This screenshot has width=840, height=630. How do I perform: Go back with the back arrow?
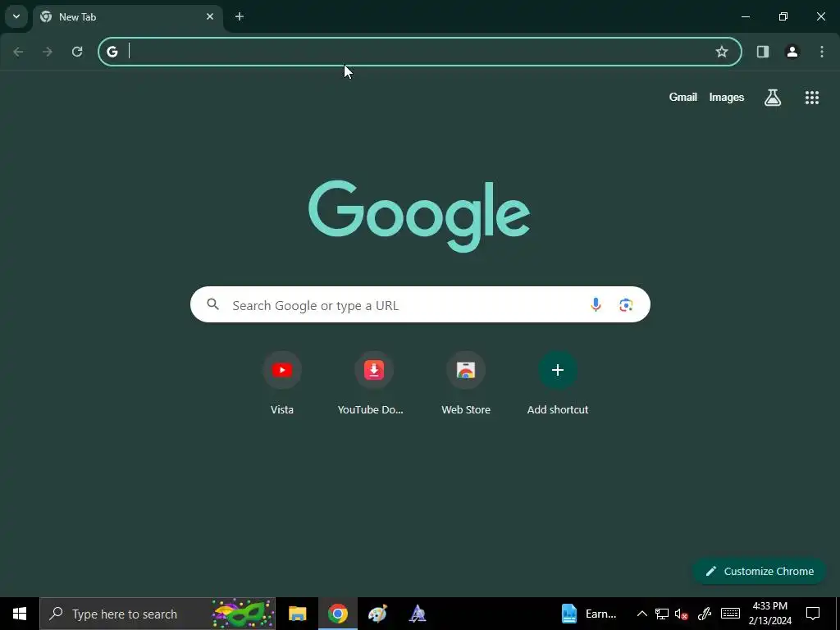(x=18, y=52)
